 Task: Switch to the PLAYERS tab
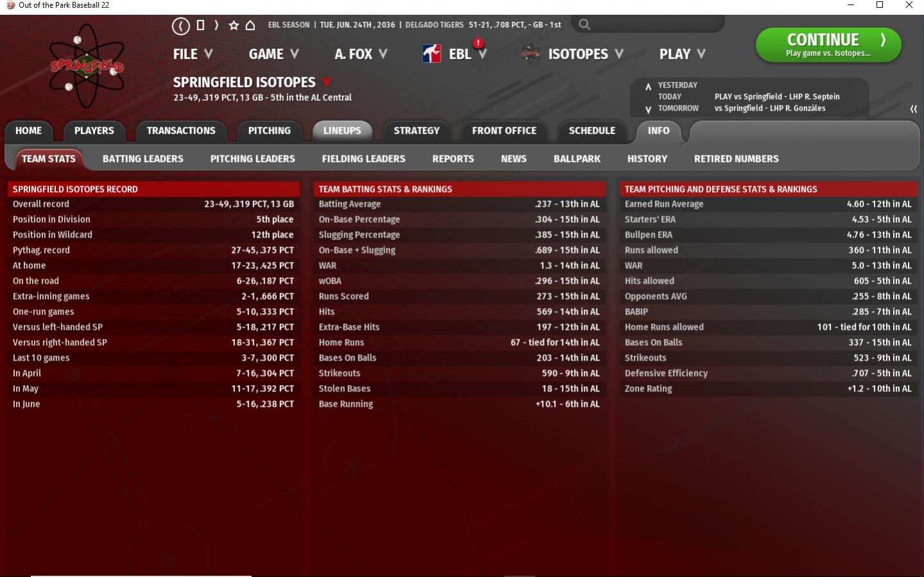(x=94, y=131)
